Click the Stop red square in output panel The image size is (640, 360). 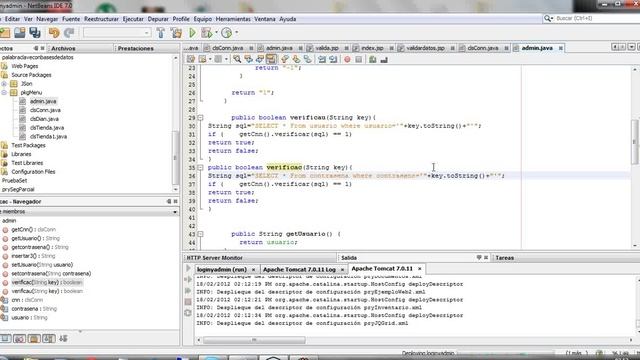pyautogui.click(x=188, y=302)
